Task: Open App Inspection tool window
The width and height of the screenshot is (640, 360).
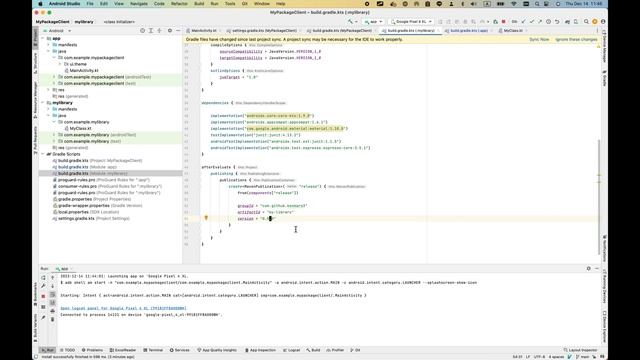Action: point(260,350)
